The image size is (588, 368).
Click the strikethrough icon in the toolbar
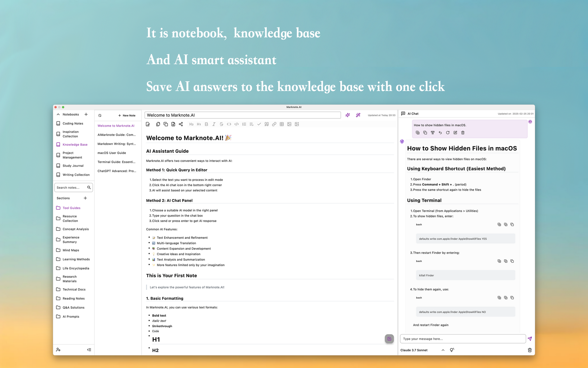point(221,124)
